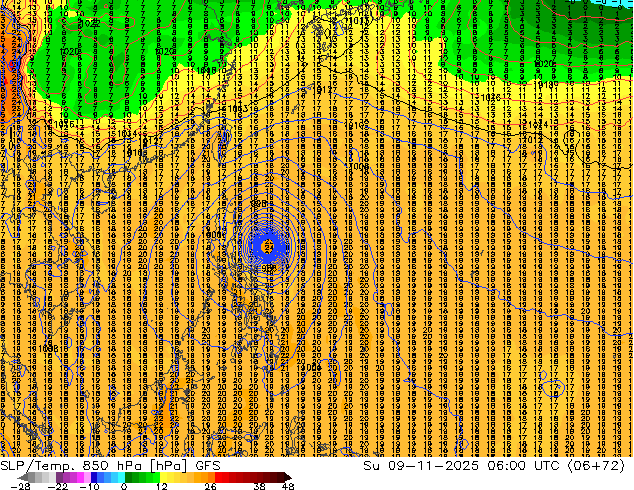The width and height of the screenshot is (634, 490).
Task: Pick the red segment of the temperature legend
Action: pyautogui.click(x=222, y=477)
